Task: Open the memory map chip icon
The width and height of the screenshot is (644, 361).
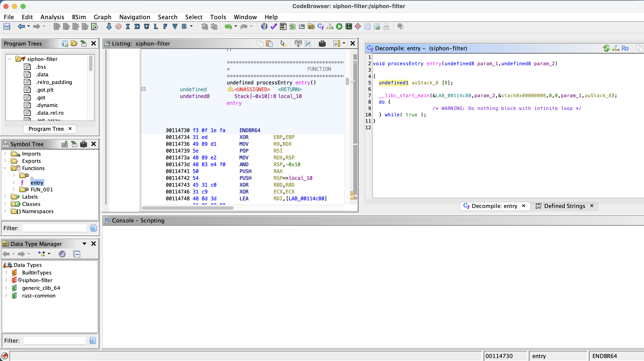Action: (348, 26)
